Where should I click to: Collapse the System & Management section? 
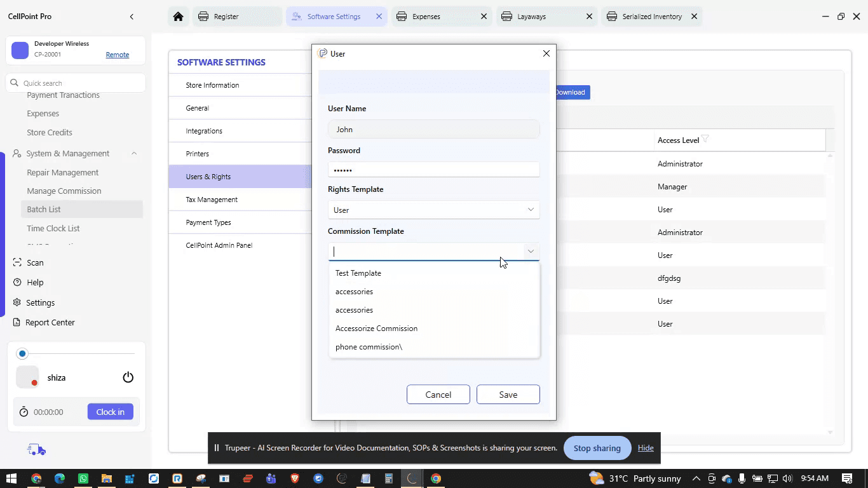(134, 153)
